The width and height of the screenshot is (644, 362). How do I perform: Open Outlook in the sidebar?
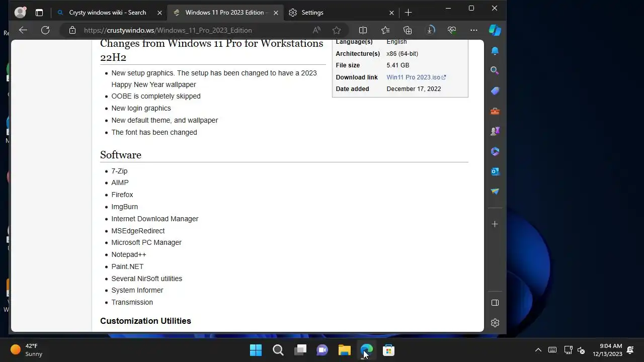[495, 171]
